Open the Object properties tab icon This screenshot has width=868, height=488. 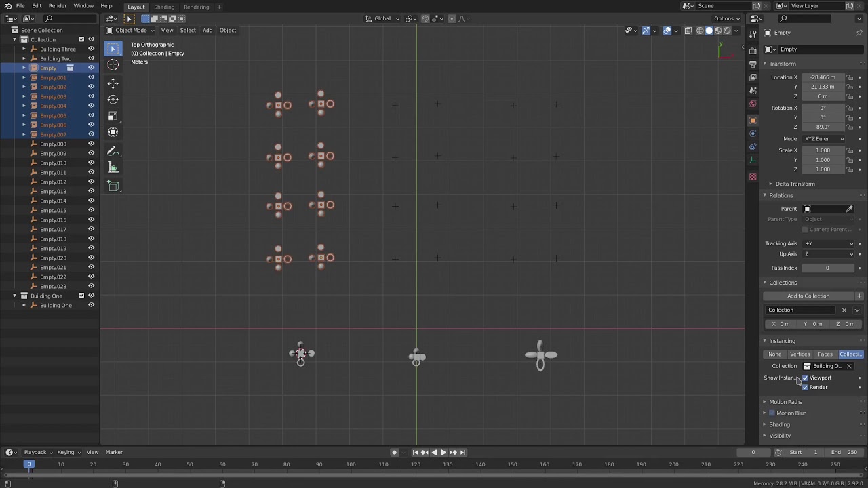753,120
